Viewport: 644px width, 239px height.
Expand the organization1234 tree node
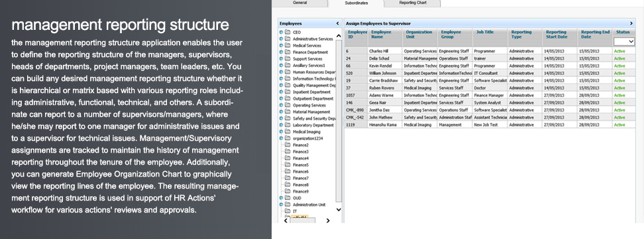pos(282,138)
